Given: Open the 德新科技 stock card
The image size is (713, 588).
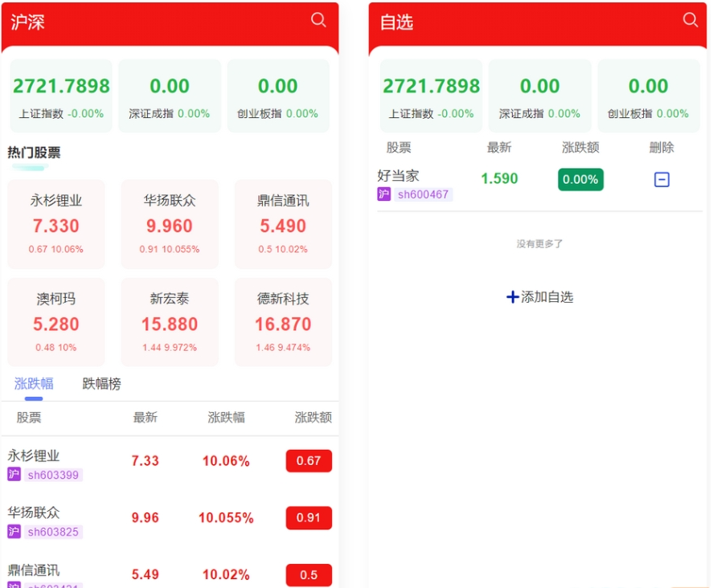Looking at the screenshot, I should click(283, 320).
